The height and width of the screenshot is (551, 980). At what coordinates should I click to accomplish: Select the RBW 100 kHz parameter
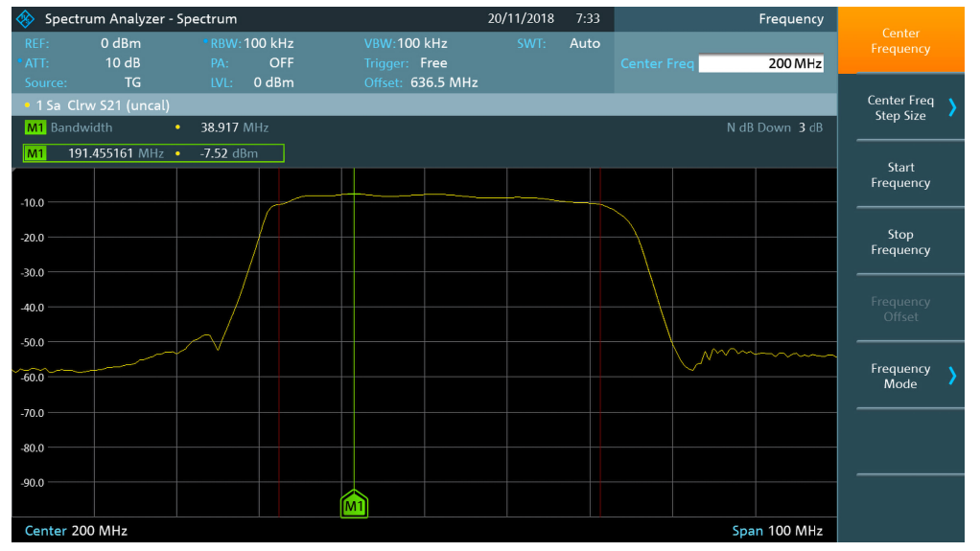268,43
